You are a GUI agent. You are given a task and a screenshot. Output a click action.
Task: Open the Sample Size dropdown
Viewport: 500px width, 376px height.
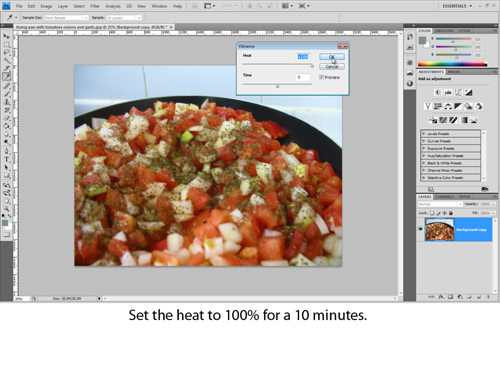(x=66, y=18)
